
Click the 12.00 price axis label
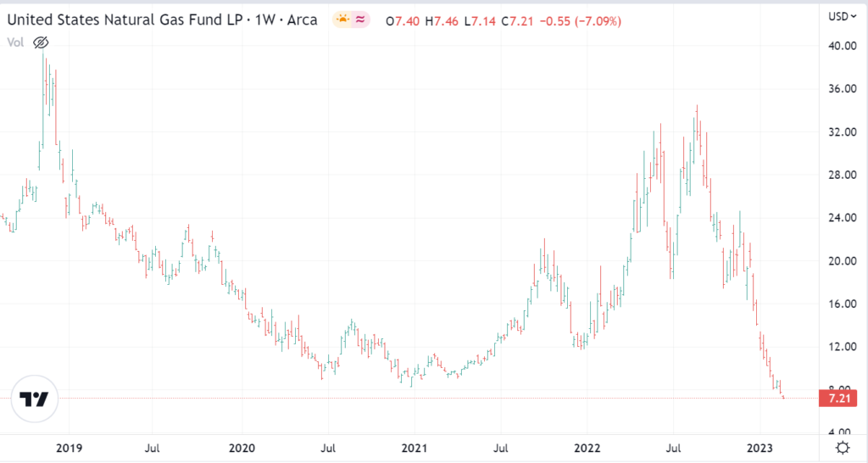point(842,347)
